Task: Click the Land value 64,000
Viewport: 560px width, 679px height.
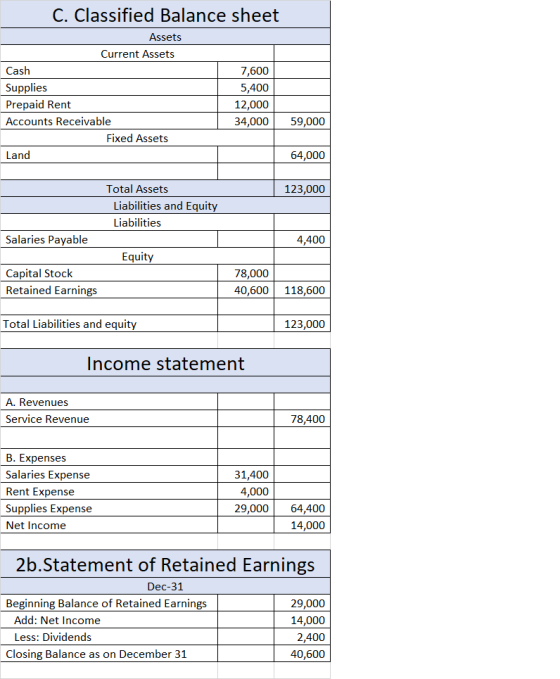Action: point(302,155)
